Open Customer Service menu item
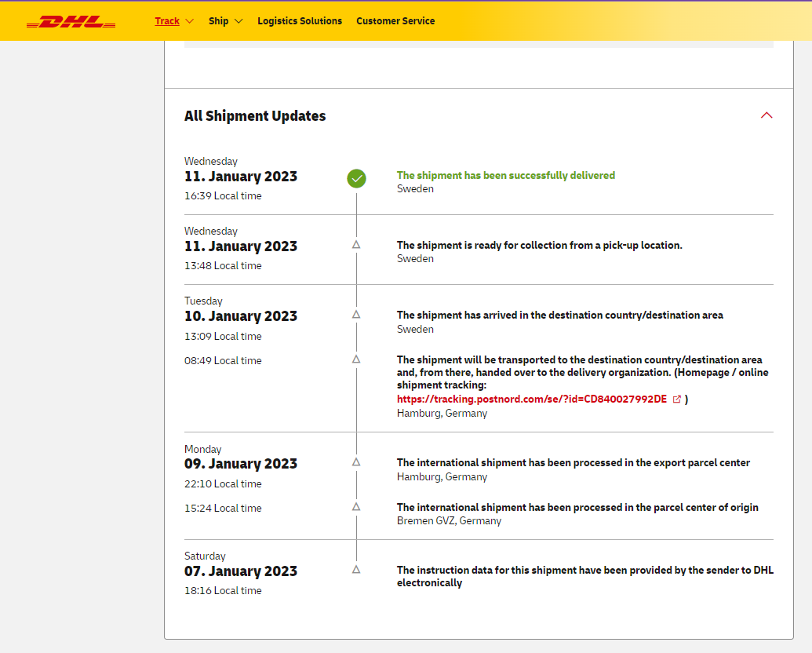The height and width of the screenshot is (653, 812). (395, 21)
